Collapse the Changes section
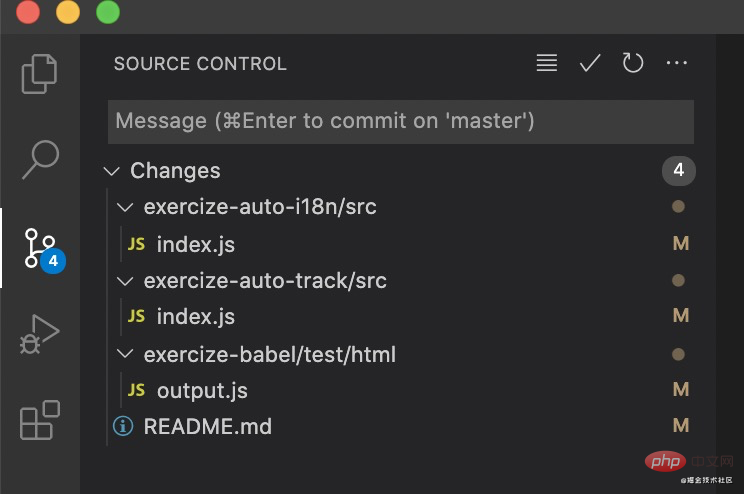This screenshot has height=494, width=744. tap(112, 171)
